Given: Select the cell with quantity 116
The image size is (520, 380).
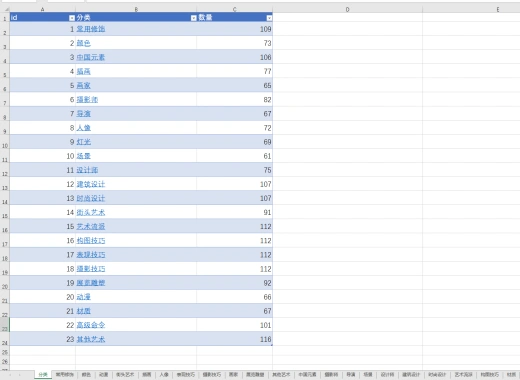Looking at the screenshot, I should pos(234,339).
